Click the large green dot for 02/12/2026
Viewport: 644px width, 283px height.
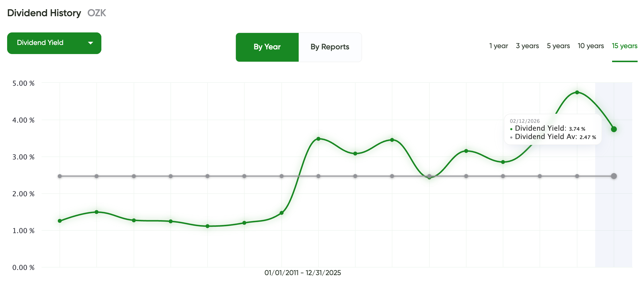614,129
